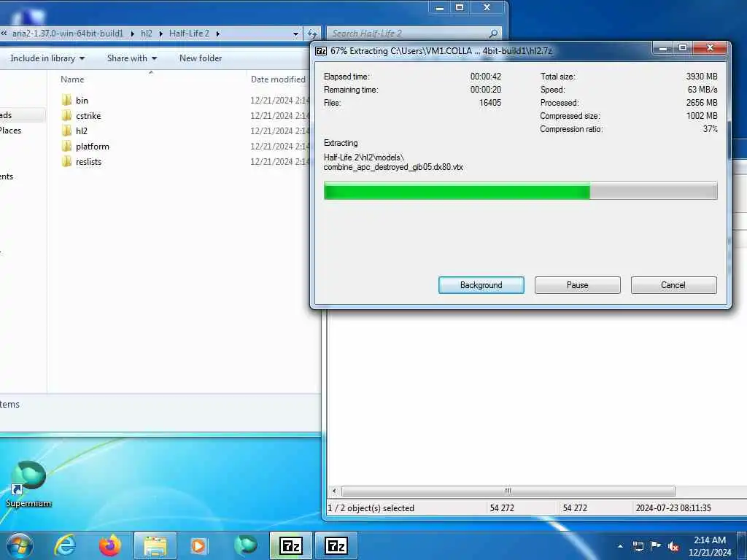The image size is (747, 560).
Task: Click the Compression ratio value 37%
Action: pyautogui.click(x=711, y=129)
